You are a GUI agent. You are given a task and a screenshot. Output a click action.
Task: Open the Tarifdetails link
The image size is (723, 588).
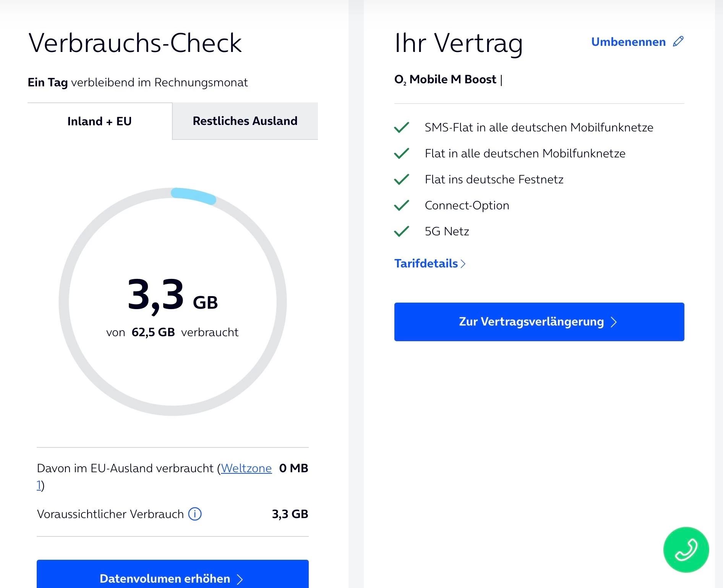point(430,263)
